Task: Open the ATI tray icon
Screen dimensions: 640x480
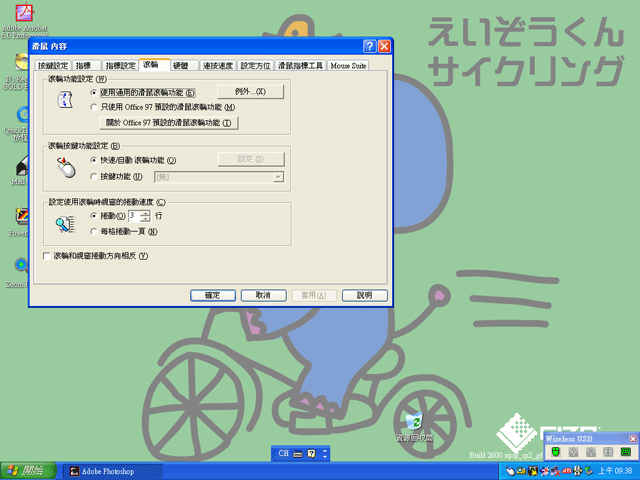Action: coord(567,471)
